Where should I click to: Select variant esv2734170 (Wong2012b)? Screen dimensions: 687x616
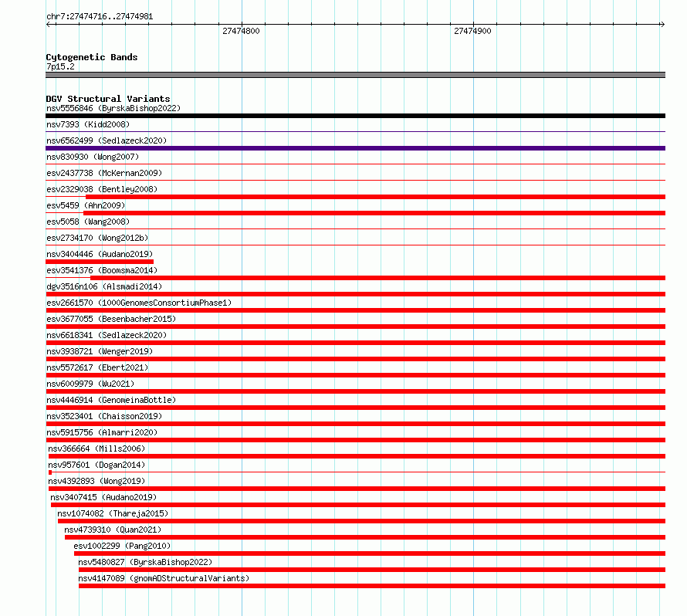(97, 238)
